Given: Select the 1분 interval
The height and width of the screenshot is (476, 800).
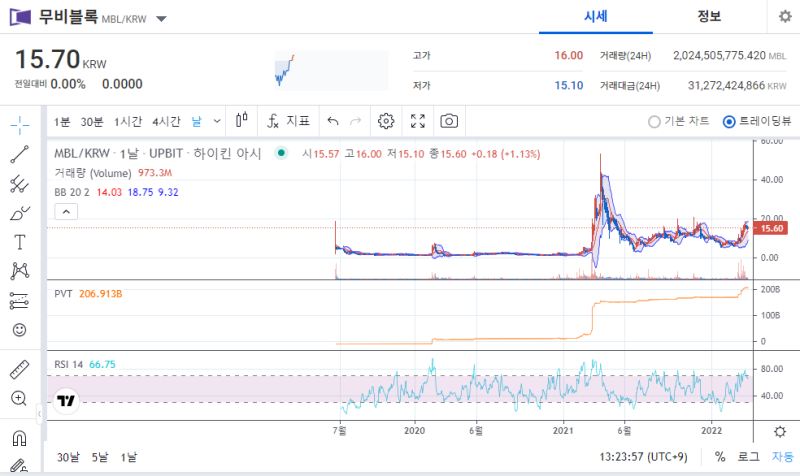Looking at the screenshot, I should point(62,121).
